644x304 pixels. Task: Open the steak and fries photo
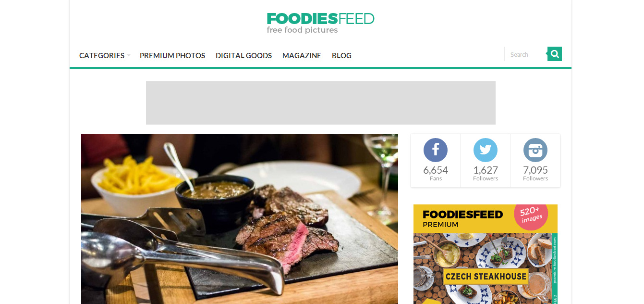pyautogui.click(x=240, y=219)
